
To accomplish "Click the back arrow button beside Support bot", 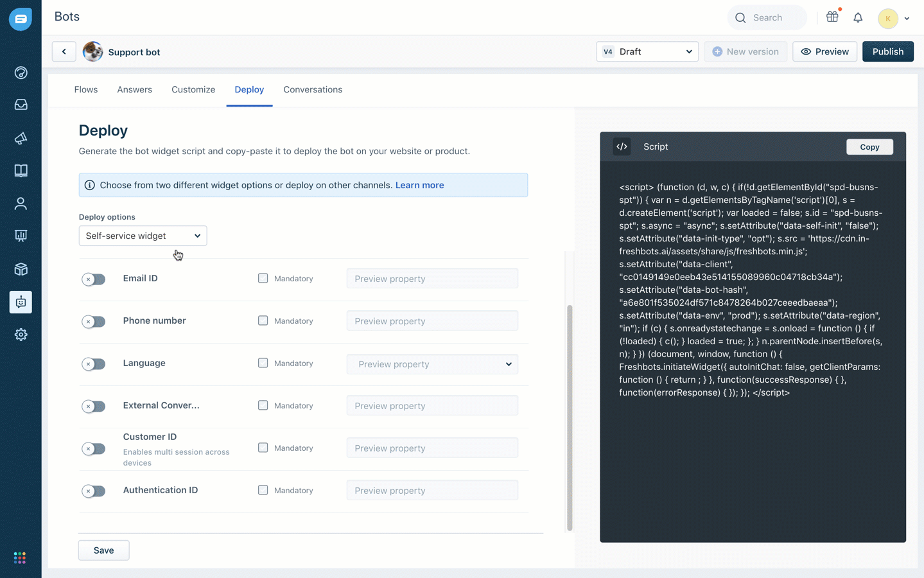I will pyautogui.click(x=64, y=52).
